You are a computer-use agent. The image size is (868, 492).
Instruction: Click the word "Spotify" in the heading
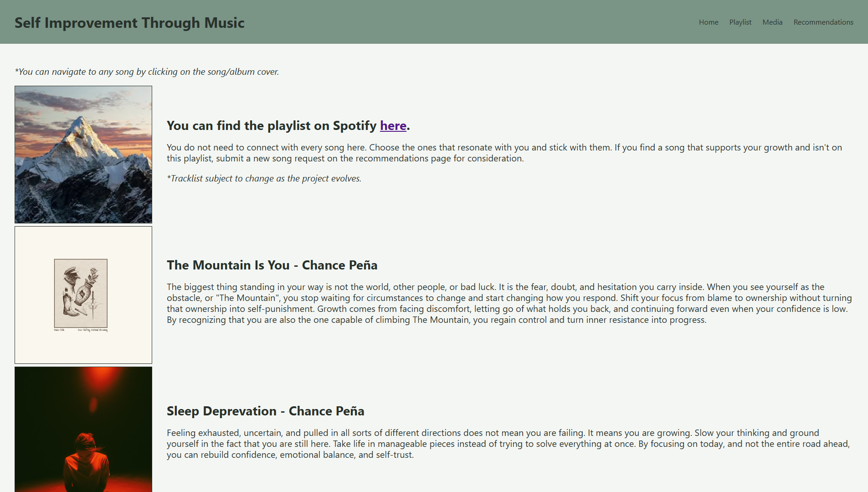pyautogui.click(x=354, y=125)
